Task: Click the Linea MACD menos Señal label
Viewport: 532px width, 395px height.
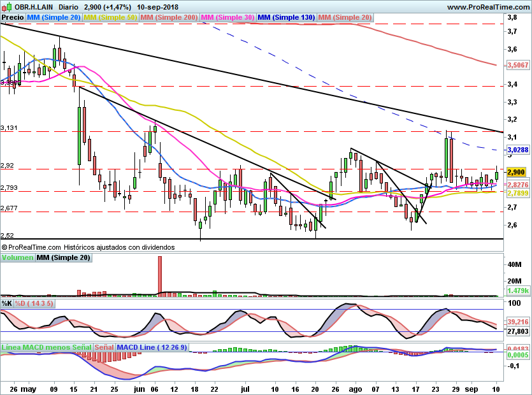Action: pos(47,347)
